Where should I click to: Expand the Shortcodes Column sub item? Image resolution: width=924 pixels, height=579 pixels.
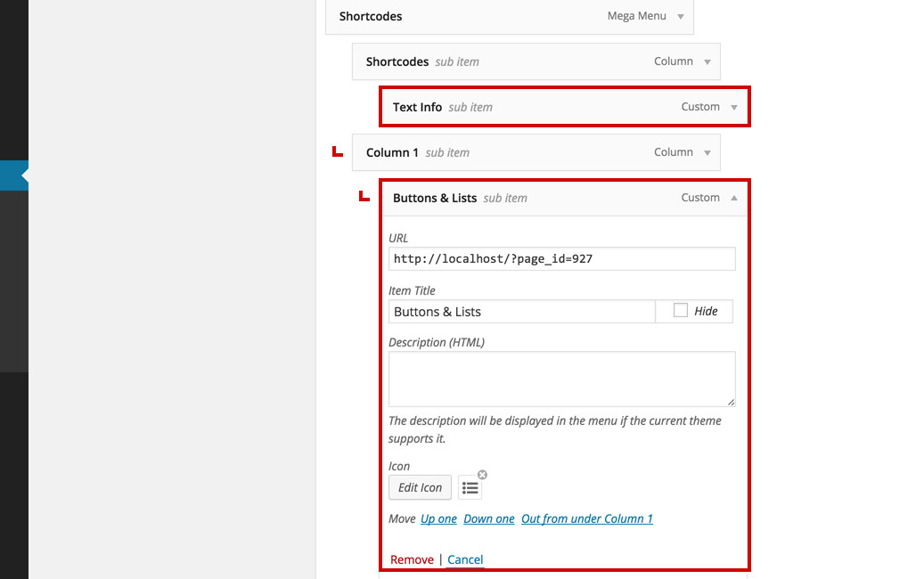pos(707,61)
